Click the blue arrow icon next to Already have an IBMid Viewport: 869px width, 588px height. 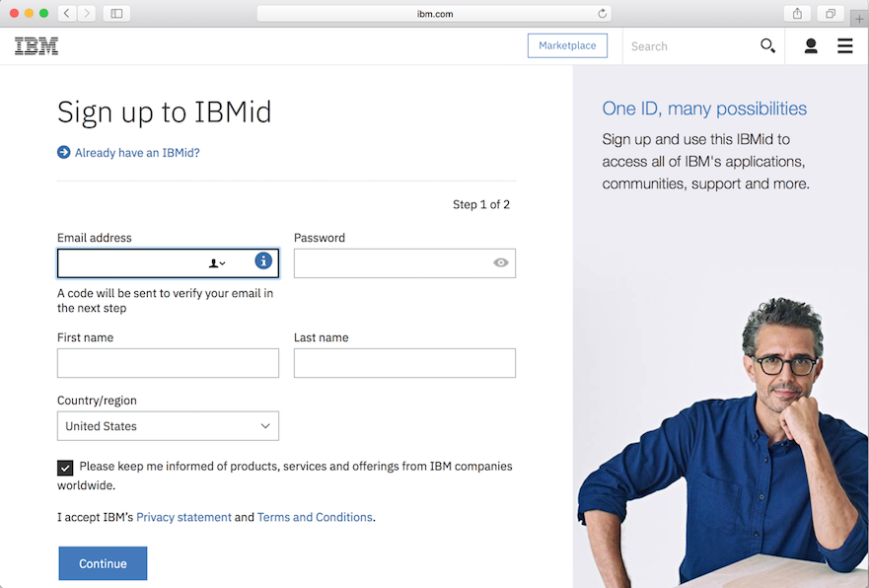click(64, 152)
